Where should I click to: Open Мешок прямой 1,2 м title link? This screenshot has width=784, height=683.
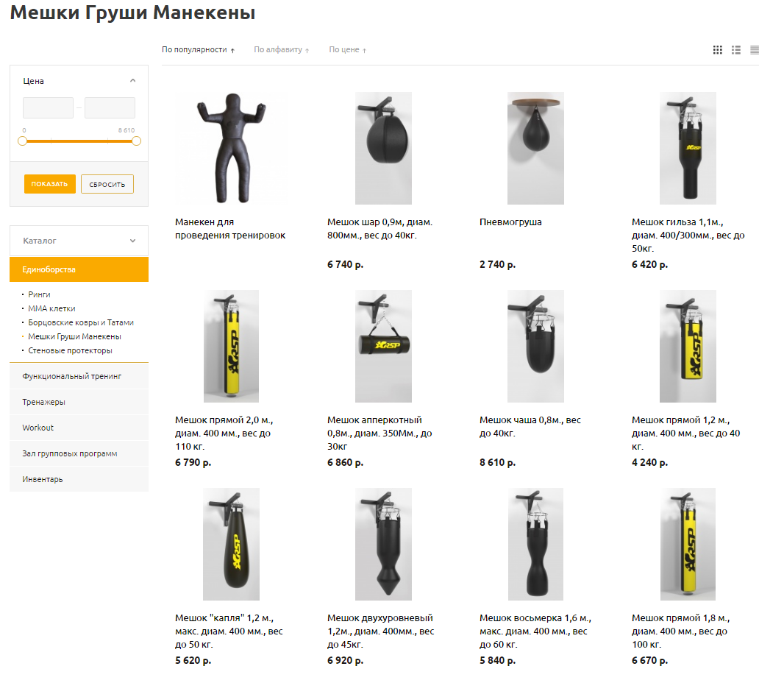click(x=686, y=433)
